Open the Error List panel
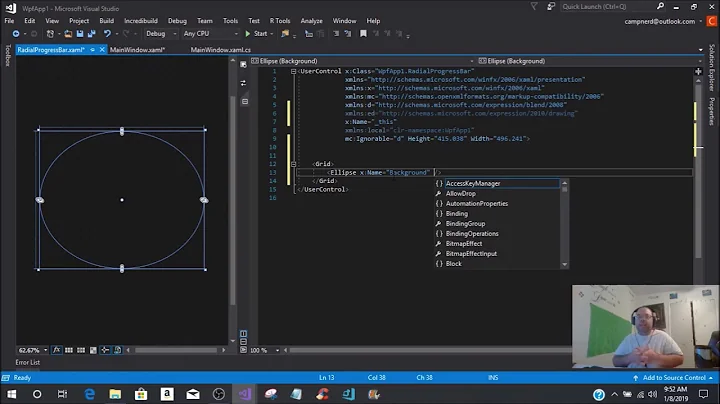This screenshot has height=404, width=720. [x=27, y=362]
